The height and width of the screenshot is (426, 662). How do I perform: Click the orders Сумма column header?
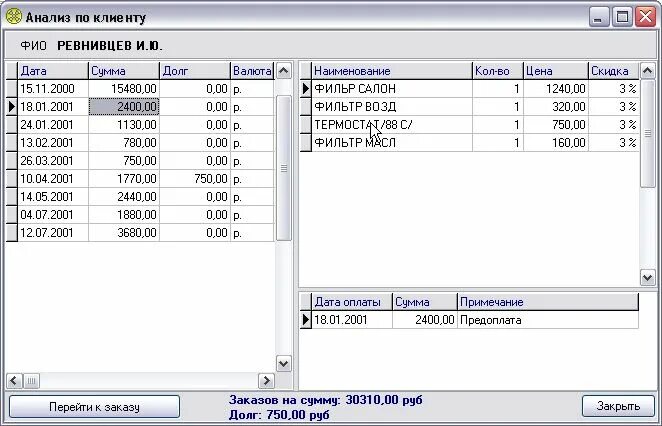coord(124,71)
